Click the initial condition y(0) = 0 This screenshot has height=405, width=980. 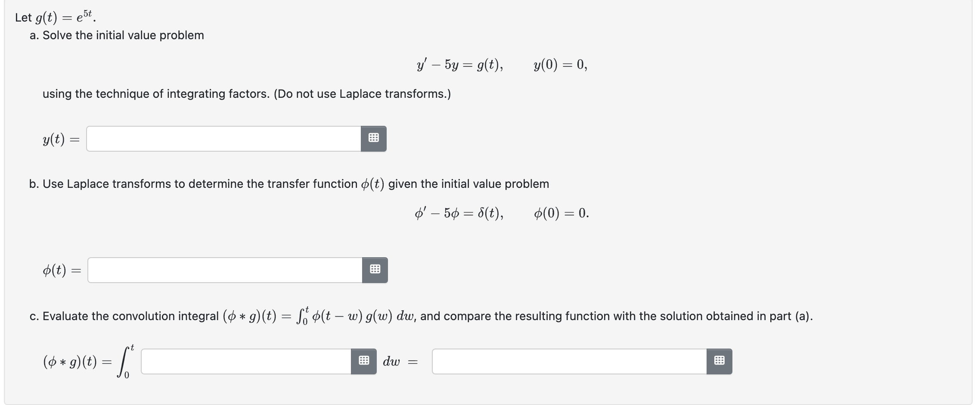(560, 65)
